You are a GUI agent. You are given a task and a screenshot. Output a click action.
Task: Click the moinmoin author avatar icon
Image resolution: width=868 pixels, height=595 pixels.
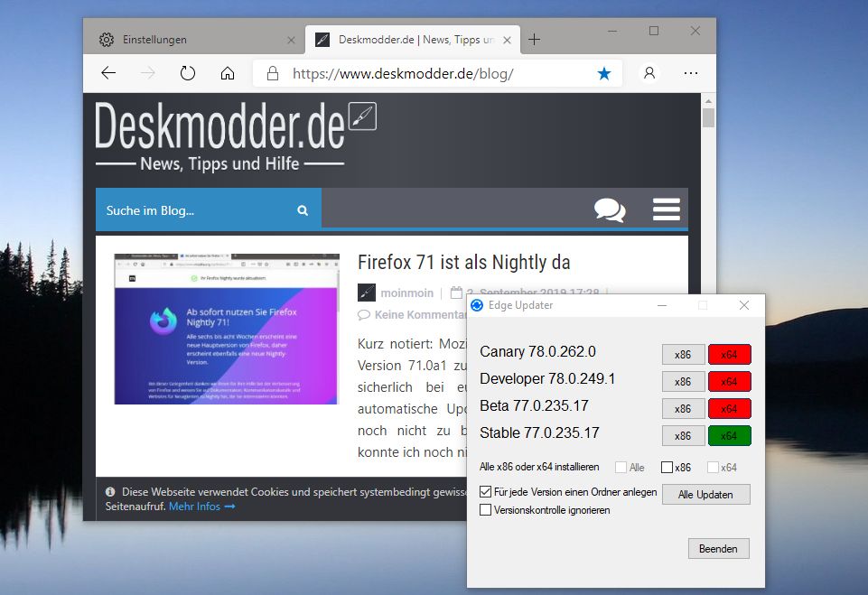click(367, 293)
